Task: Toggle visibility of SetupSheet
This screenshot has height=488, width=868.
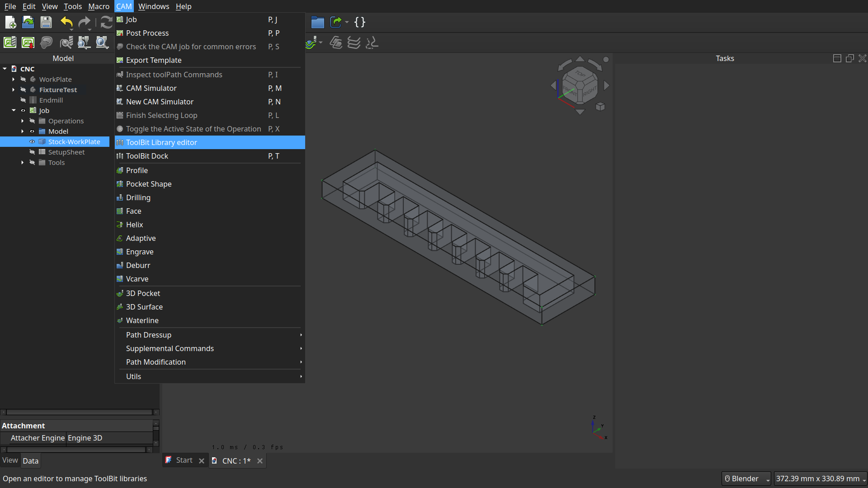Action: (x=32, y=152)
